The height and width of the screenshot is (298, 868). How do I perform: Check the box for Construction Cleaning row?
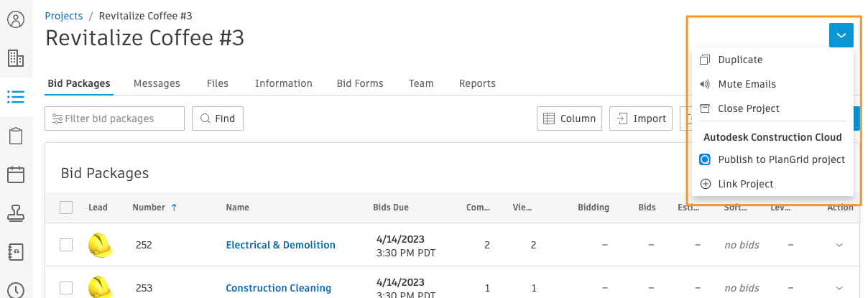[66, 288]
